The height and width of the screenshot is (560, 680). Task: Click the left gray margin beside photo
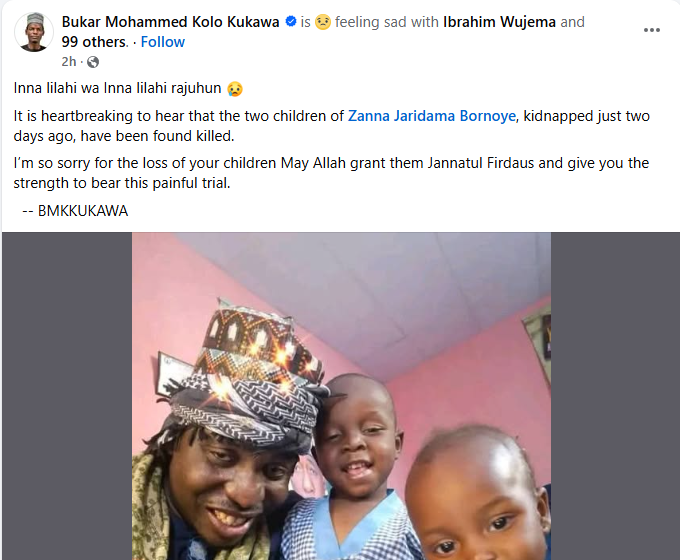pyautogui.click(x=67, y=396)
